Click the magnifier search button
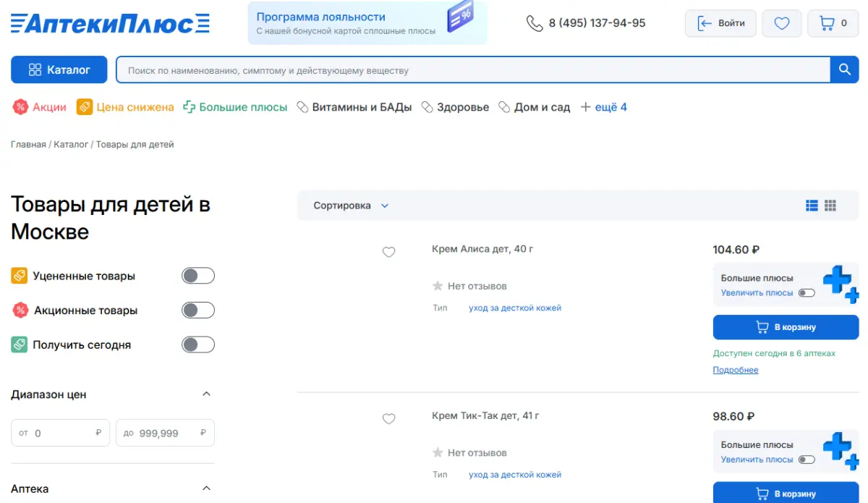 (844, 69)
